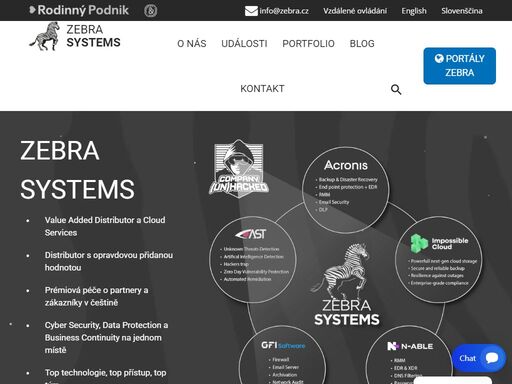Click 'Email Security' in Acronis circle
Image resolution: width=512 pixels, height=384 pixels.
point(334,202)
